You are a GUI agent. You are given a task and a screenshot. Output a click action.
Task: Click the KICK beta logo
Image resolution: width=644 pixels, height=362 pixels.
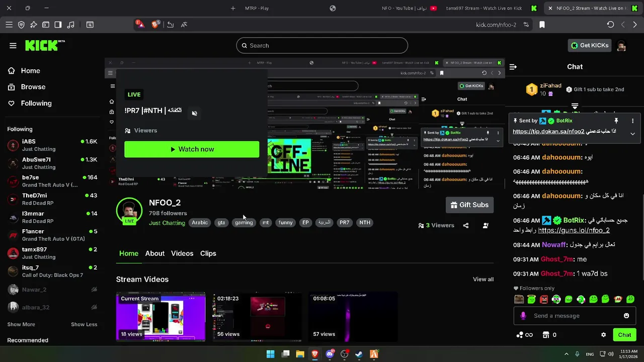click(45, 45)
